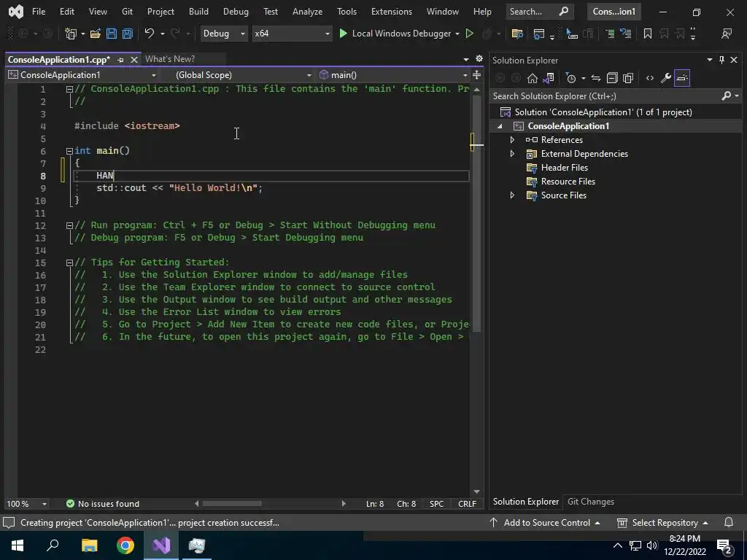Click the Visual Studio Search box in title bar
This screenshot has width=747, height=560.
click(x=538, y=12)
